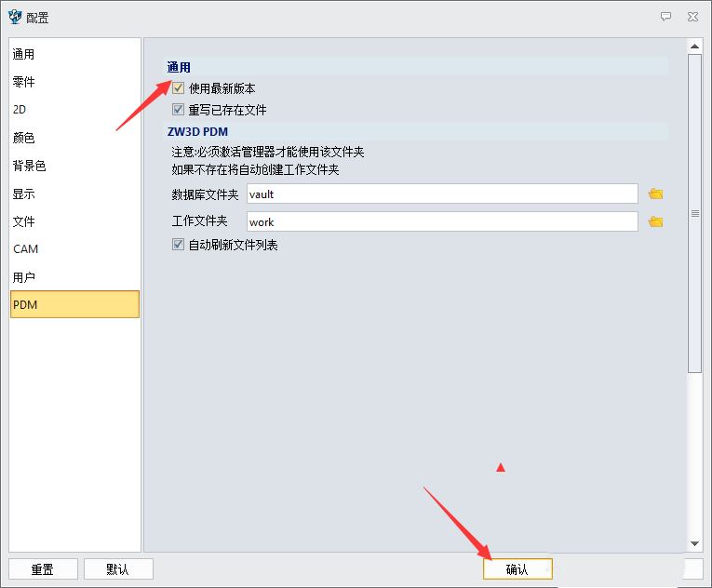The image size is (712, 588).
Task: Browse for the 数据库文件夹 vault folder
Action: (x=656, y=194)
